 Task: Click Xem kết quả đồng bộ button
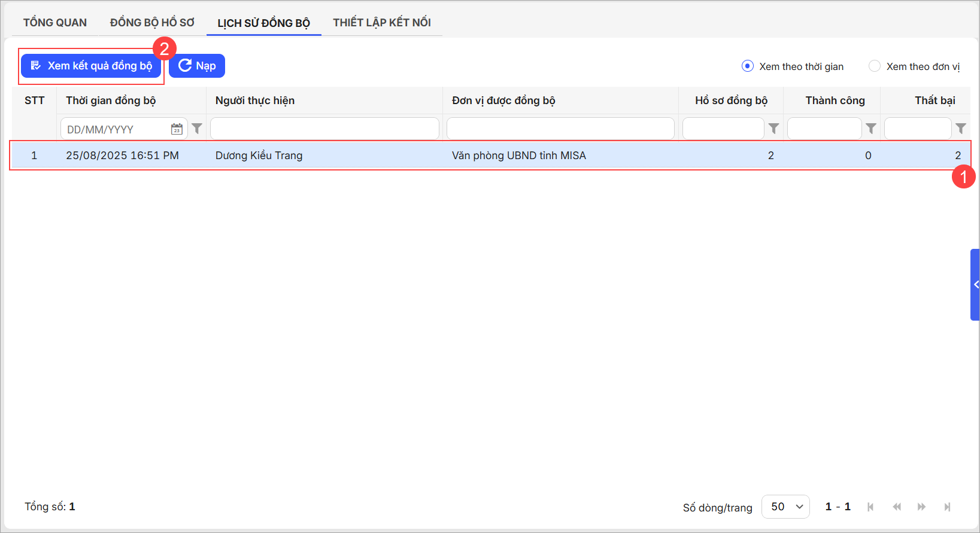coord(91,66)
